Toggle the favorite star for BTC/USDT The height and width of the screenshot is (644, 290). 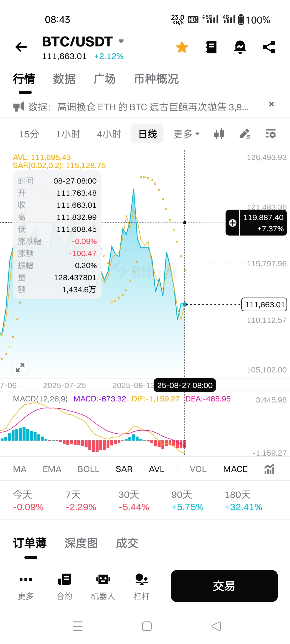[182, 47]
